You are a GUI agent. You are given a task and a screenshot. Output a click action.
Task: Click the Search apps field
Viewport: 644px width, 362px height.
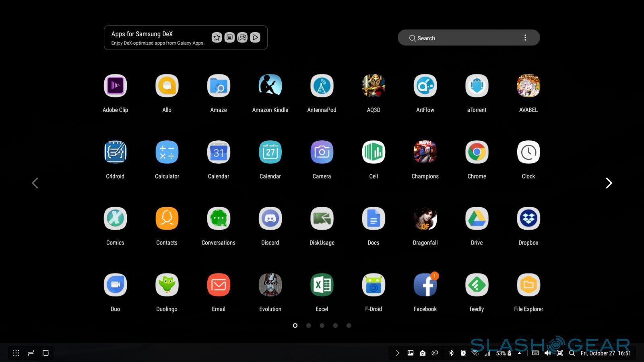(x=463, y=38)
